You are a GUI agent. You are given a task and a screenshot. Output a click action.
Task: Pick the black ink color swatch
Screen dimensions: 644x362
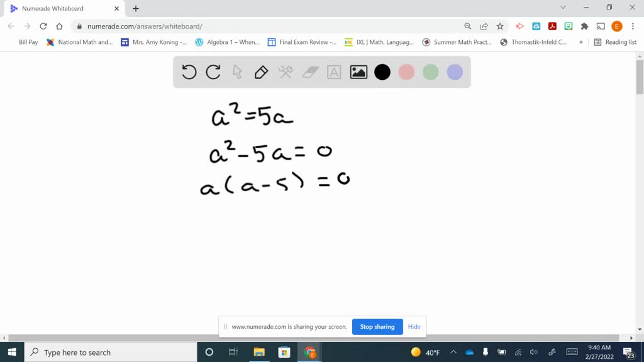382,72
